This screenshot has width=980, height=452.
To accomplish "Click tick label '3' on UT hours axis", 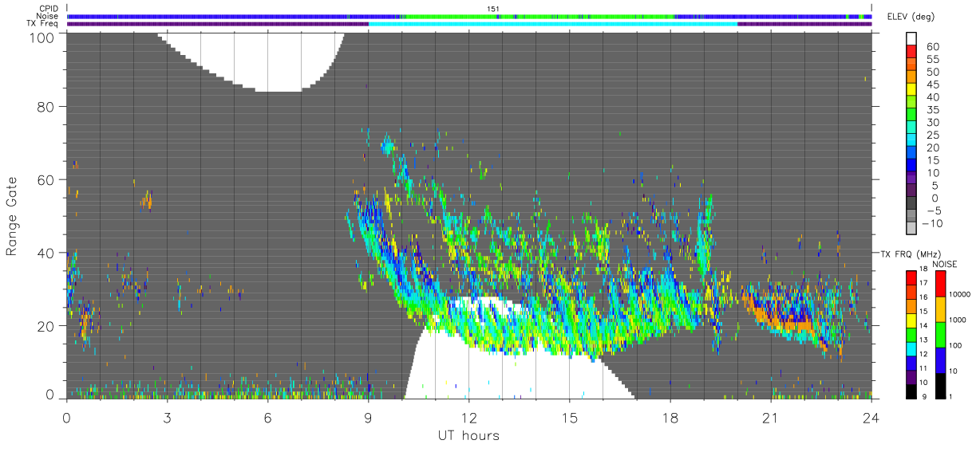I will 167,418.
